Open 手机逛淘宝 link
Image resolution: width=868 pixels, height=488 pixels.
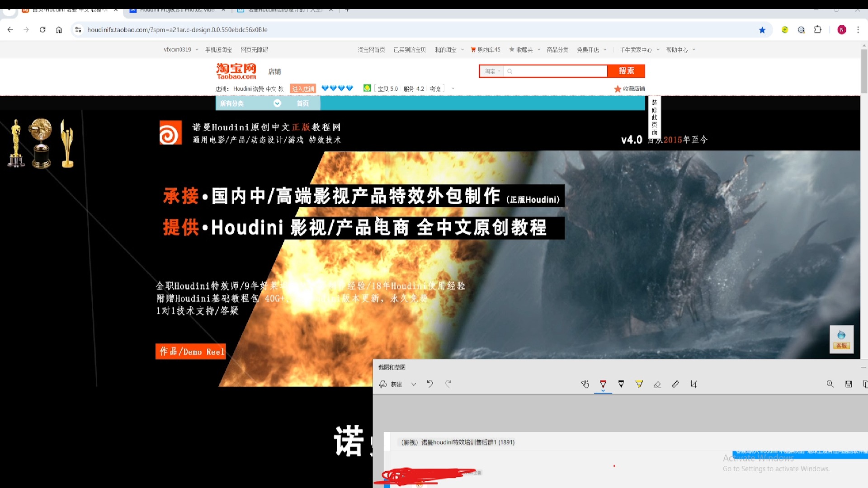pyautogui.click(x=218, y=50)
